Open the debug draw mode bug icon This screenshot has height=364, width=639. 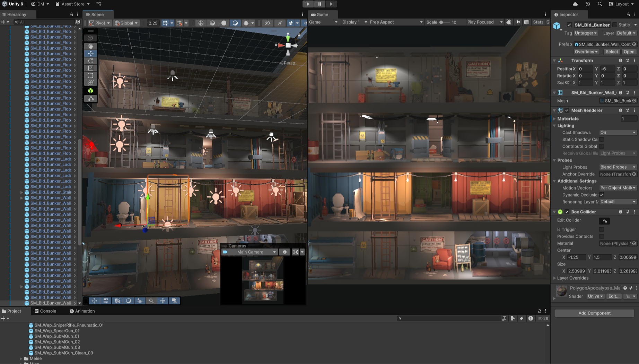246,23
